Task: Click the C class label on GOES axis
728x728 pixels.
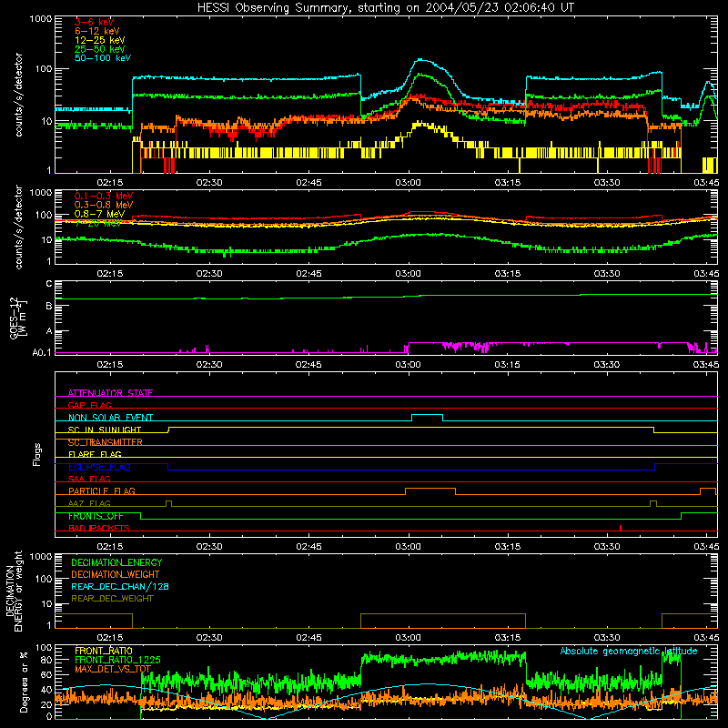Action: [49, 284]
